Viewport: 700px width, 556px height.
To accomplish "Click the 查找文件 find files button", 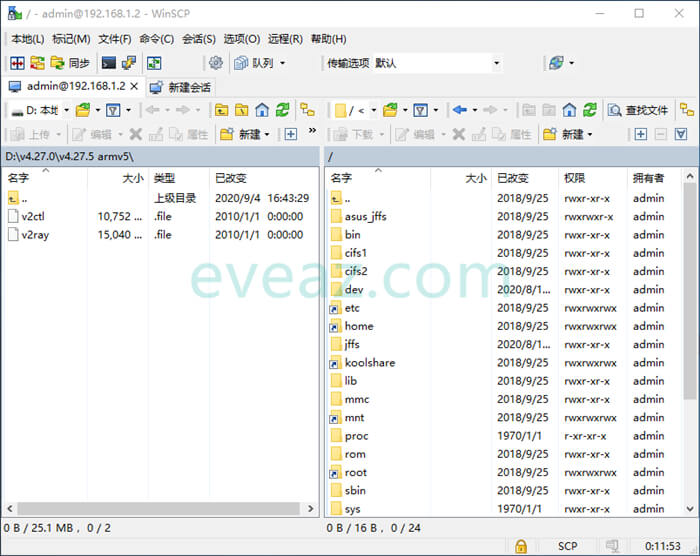I will tap(638, 110).
